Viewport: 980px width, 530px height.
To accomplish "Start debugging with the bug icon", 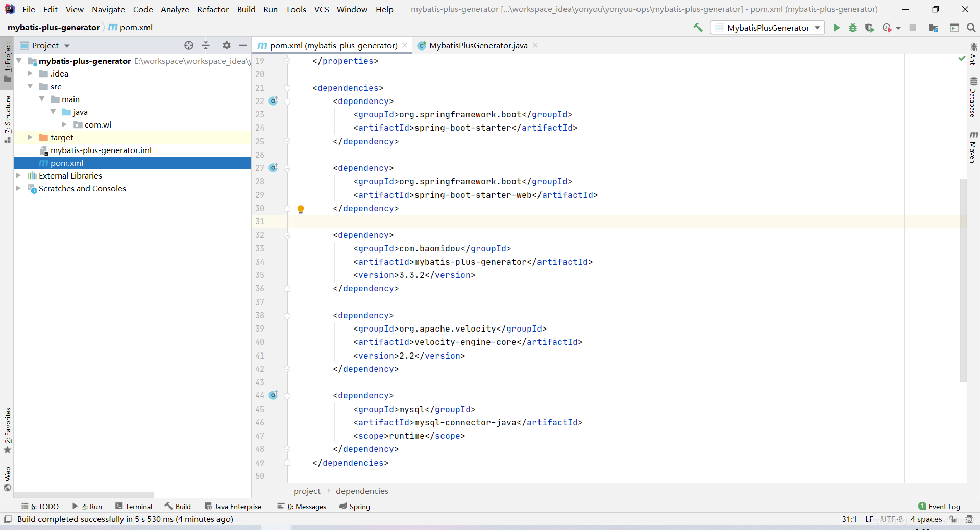I will (x=853, y=28).
